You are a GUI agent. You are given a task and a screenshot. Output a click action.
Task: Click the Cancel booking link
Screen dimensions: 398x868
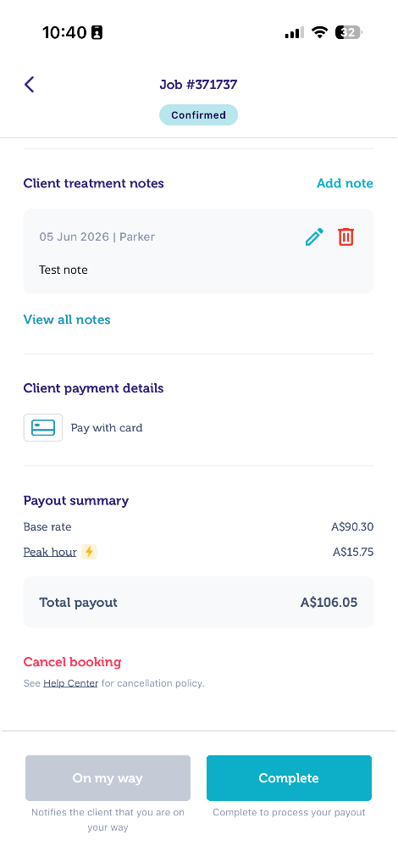(x=73, y=661)
